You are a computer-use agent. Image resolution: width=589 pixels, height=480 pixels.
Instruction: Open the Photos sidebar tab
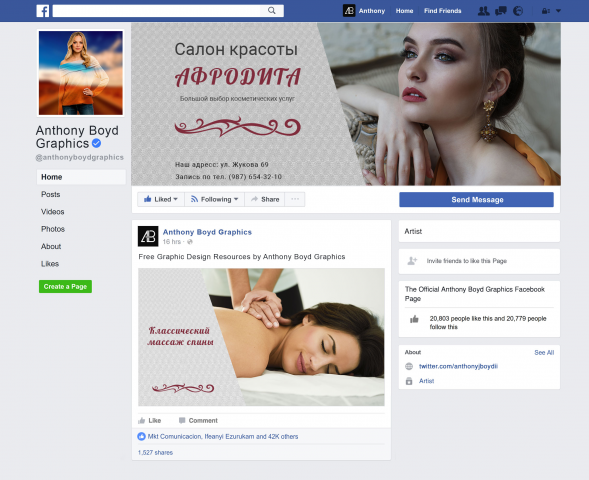coord(53,229)
